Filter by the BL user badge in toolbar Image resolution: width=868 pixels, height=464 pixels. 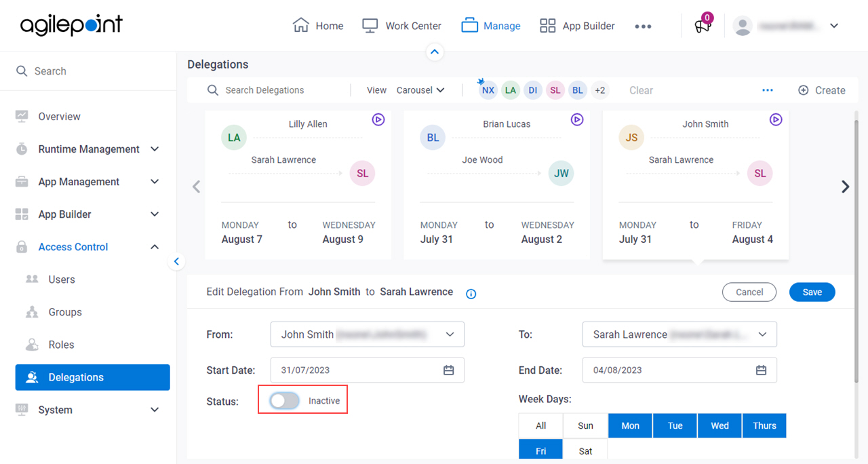click(578, 90)
